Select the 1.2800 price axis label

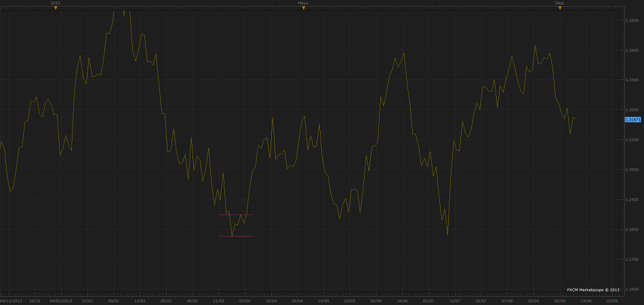[x=631, y=230]
